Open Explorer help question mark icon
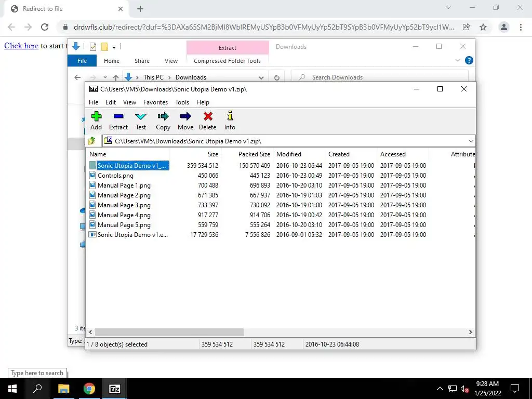 point(469,60)
